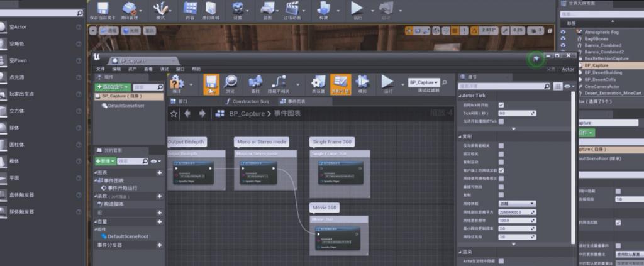
Task: Click the 光照 lit mode viewport button
Action: [x=131, y=31]
